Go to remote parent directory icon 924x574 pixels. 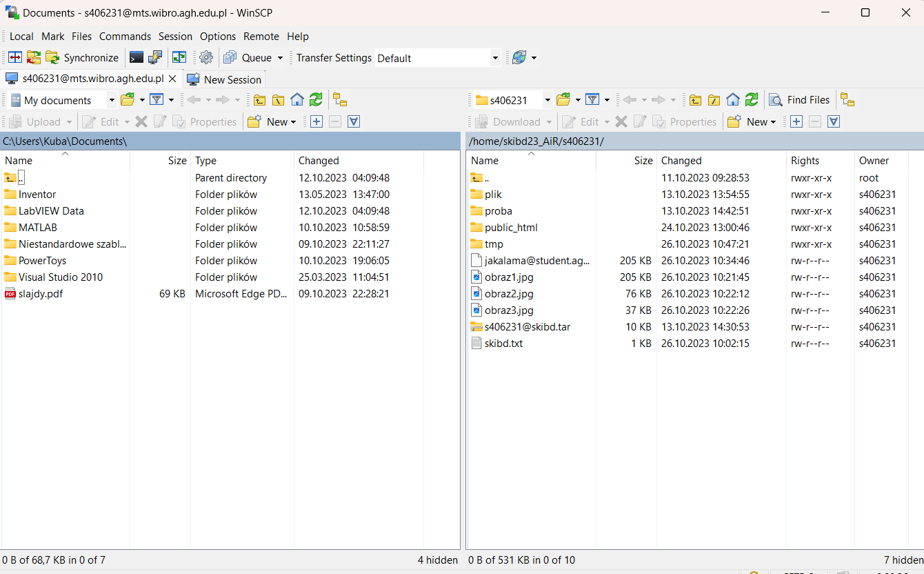695,100
